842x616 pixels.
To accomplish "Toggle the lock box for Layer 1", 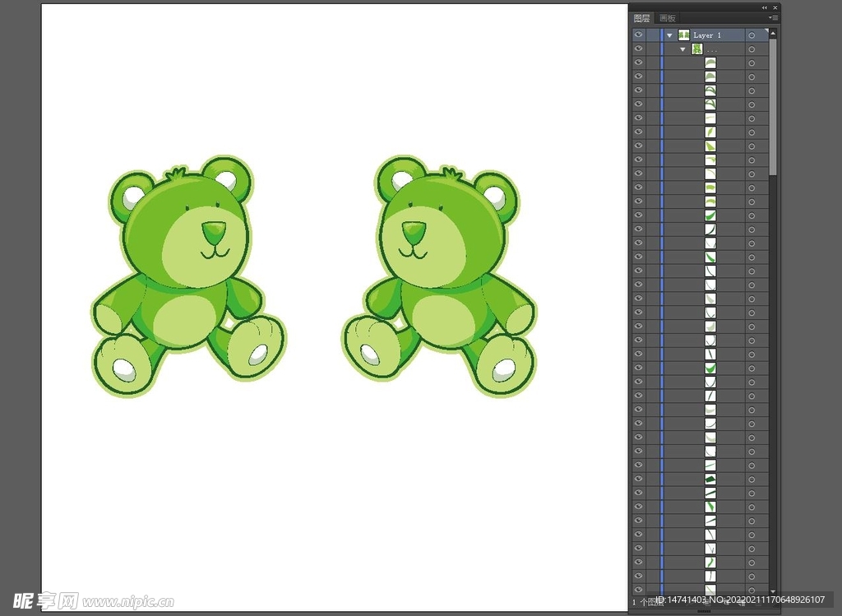I will click(653, 35).
